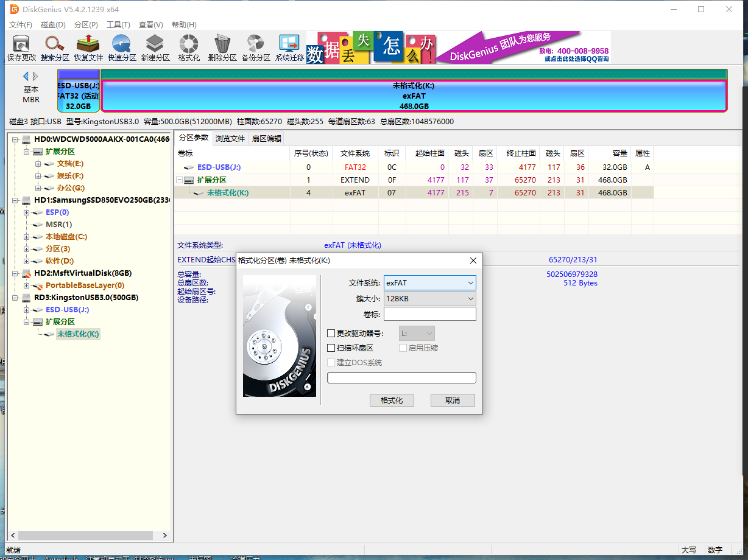
Task: Click the 格式化 button in dialog
Action: point(392,400)
